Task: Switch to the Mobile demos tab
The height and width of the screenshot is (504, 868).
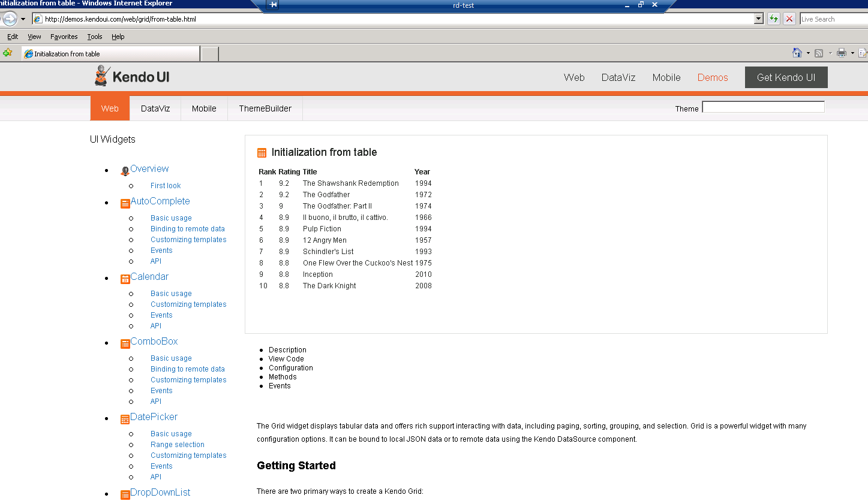Action: point(204,108)
